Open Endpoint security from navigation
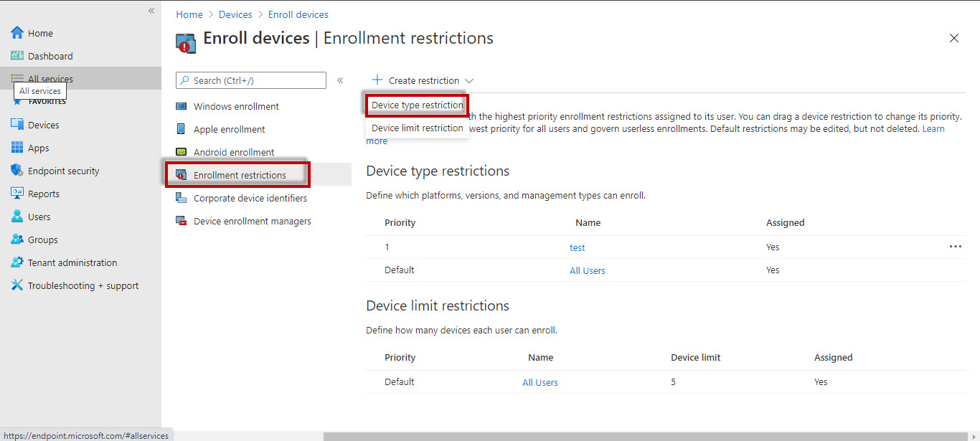Viewport: 980px width, 441px height. [x=16, y=170]
